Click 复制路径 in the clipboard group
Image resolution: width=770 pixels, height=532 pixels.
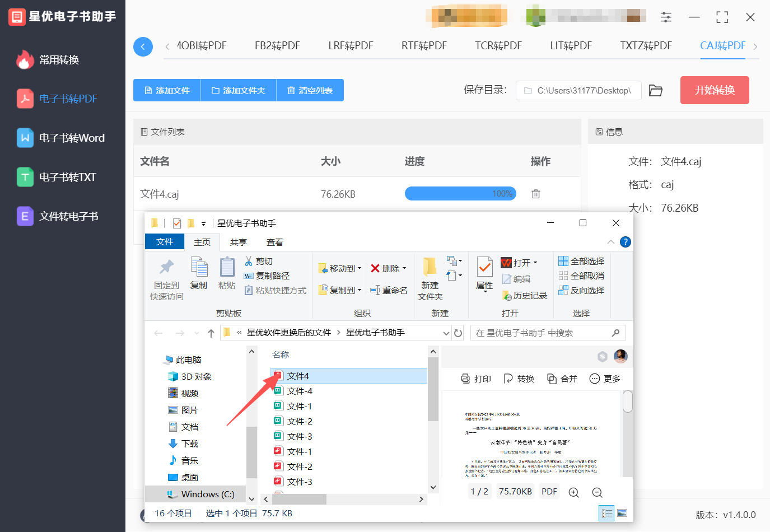click(x=267, y=276)
